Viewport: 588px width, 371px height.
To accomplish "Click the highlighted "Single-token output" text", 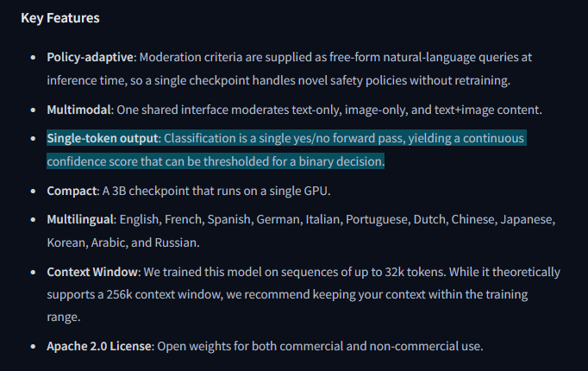I will 103,138.
